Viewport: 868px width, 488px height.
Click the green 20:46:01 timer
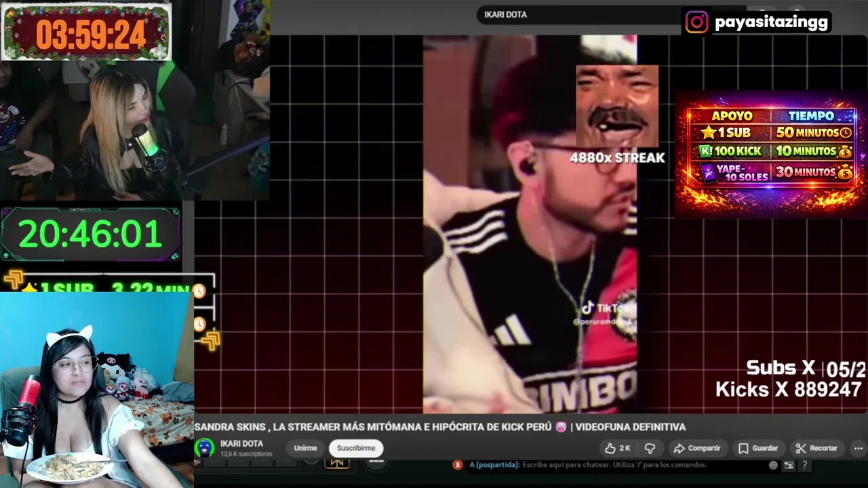click(90, 235)
